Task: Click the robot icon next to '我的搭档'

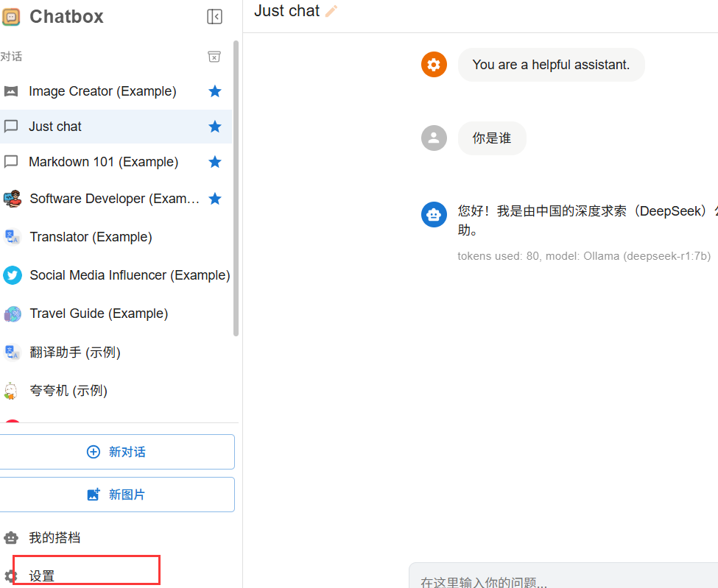Action: (12, 537)
